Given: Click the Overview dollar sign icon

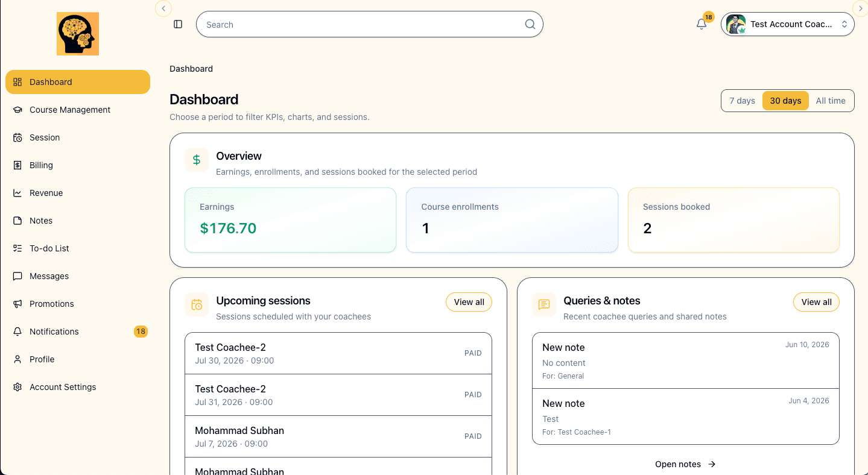Looking at the screenshot, I should click(x=197, y=160).
